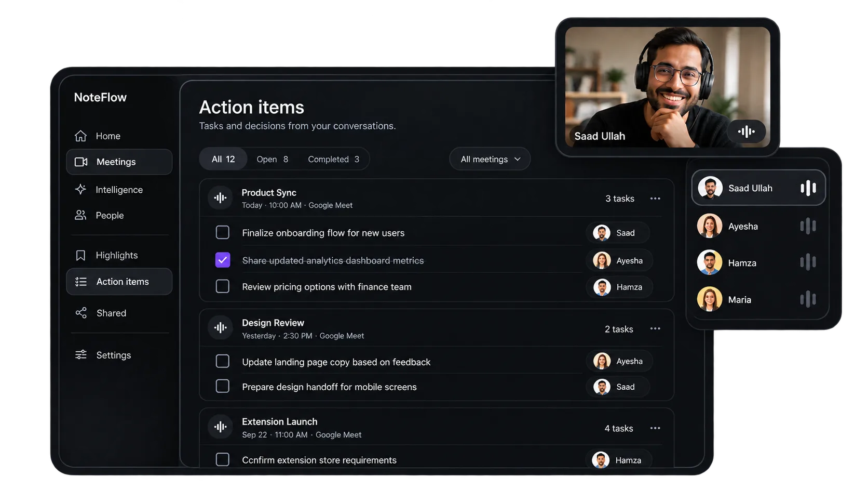Click Saad assignee chip on design handoff task
The width and height of the screenshot is (868, 489).
[x=617, y=387]
